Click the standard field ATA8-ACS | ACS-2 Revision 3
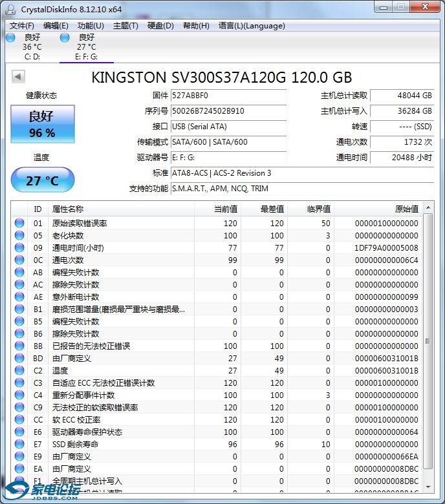Image resolution: width=445 pixels, height=504 pixels. pyautogui.click(x=302, y=173)
